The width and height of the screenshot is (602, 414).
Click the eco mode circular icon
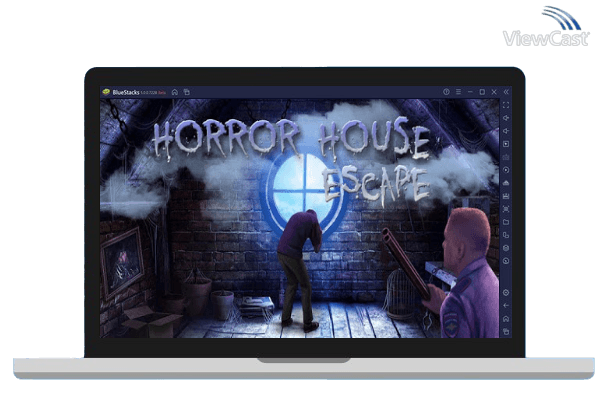click(x=506, y=262)
